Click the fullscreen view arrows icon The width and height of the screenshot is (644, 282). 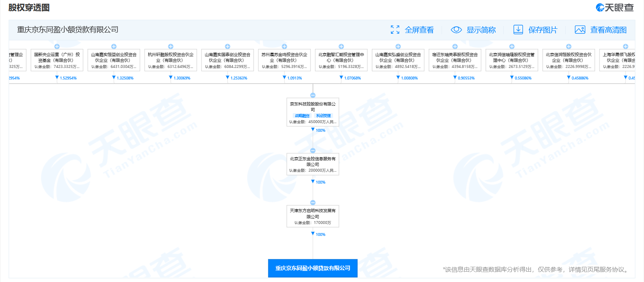point(395,30)
